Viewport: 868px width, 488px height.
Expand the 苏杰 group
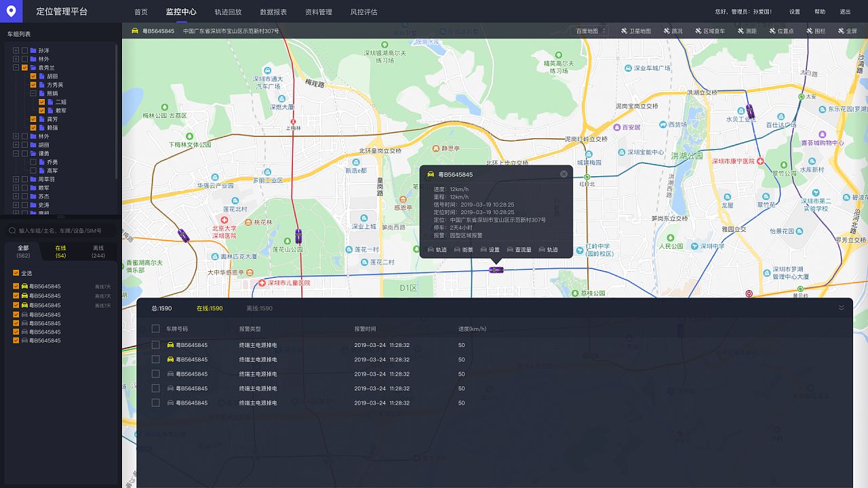(16, 196)
